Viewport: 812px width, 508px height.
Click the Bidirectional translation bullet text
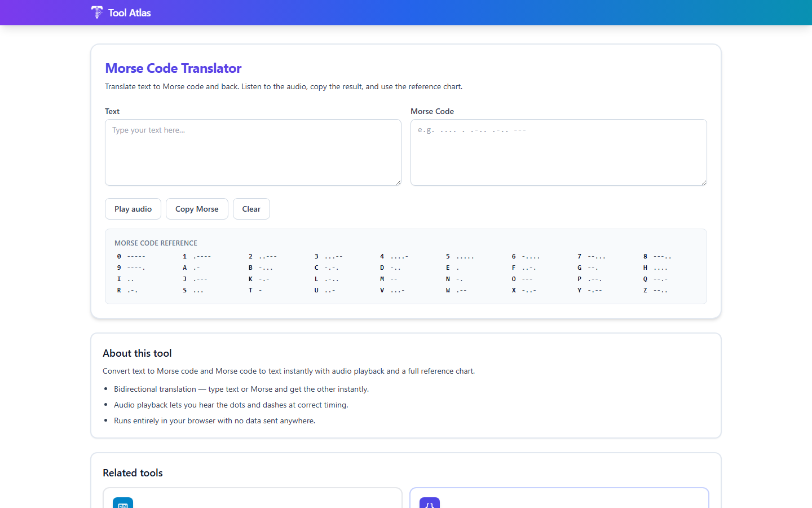[241, 389]
